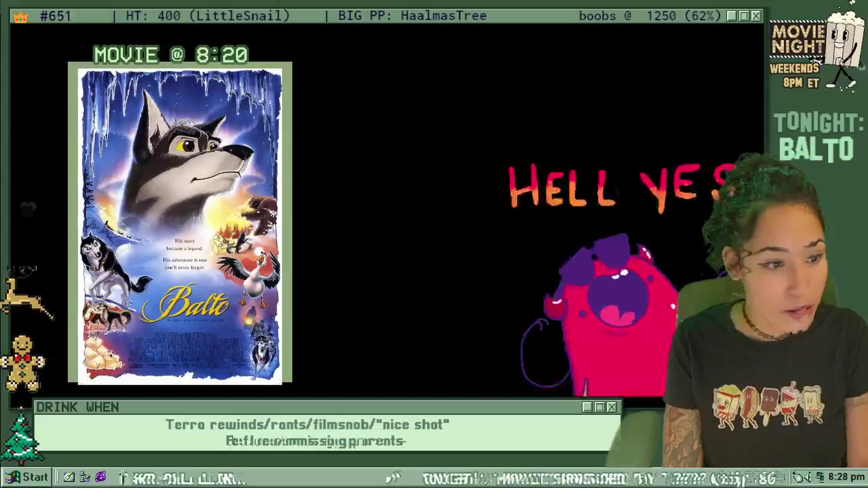This screenshot has width=868, height=488.
Task: Open the network computer tray icon
Action: point(820,477)
